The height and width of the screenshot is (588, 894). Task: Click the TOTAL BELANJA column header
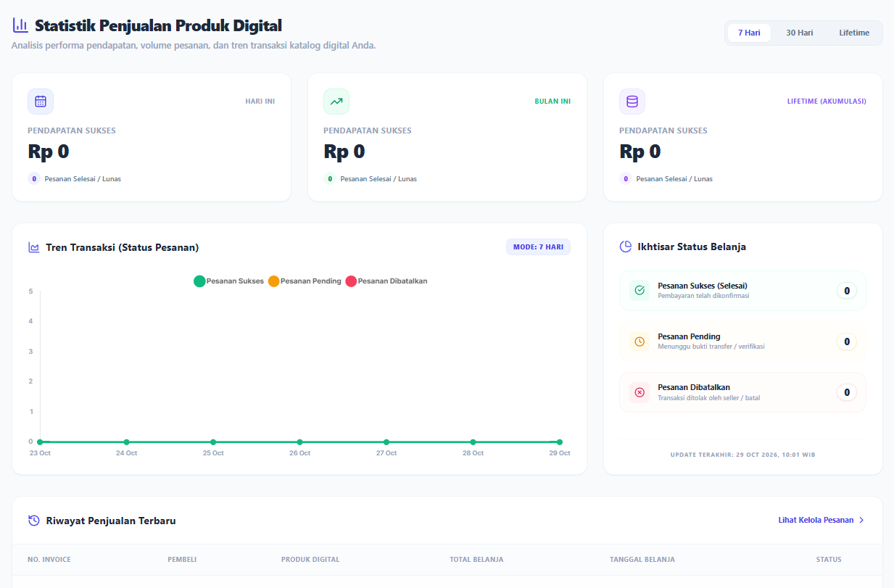tap(476, 560)
